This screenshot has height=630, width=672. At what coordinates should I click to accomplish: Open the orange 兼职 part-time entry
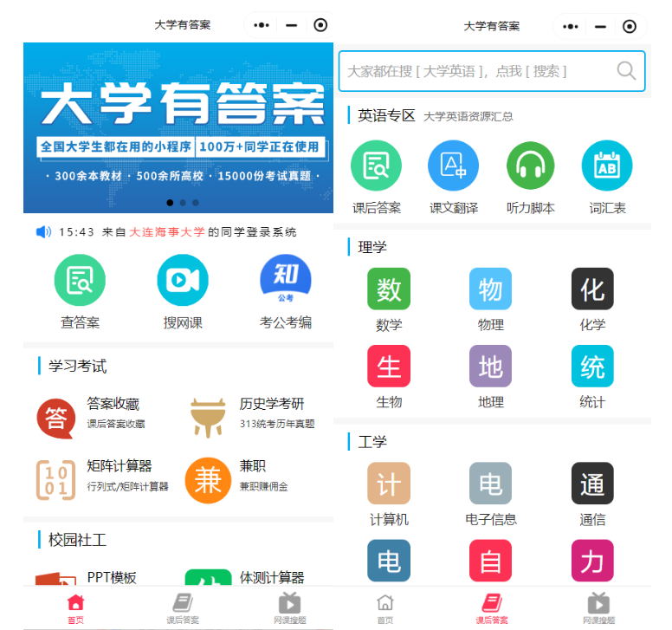pos(208,479)
